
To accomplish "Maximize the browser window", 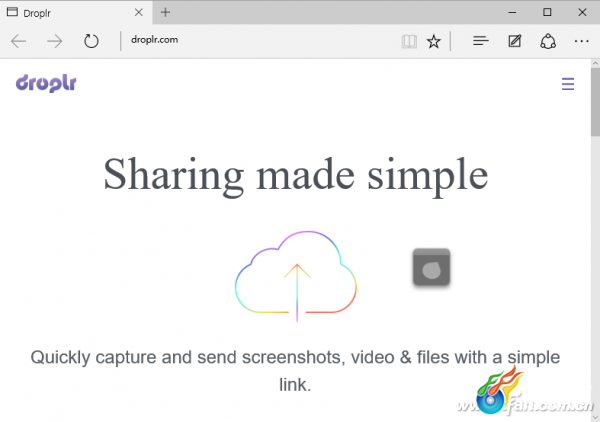I will (547, 12).
